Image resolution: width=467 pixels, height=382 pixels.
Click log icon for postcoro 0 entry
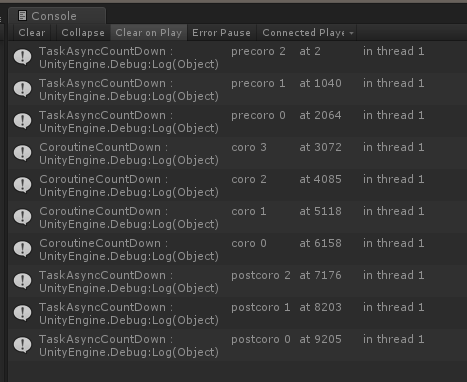point(23,345)
